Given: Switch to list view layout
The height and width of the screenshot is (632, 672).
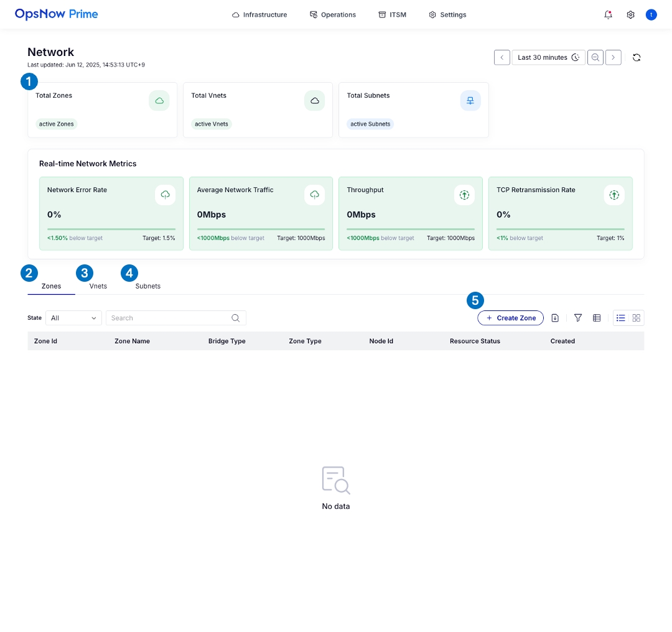Looking at the screenshot, I should [x=620, y=318].
